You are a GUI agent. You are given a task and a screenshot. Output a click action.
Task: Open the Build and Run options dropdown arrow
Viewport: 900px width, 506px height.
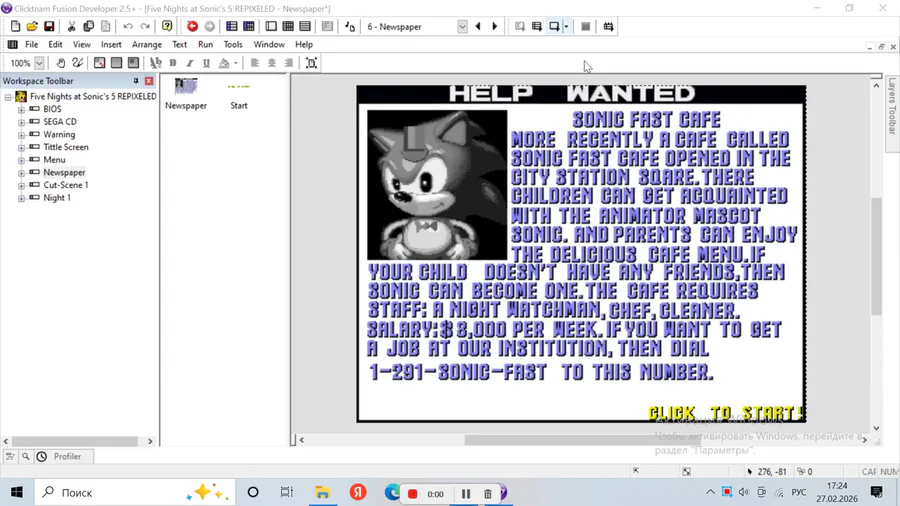tap(566, 26)
